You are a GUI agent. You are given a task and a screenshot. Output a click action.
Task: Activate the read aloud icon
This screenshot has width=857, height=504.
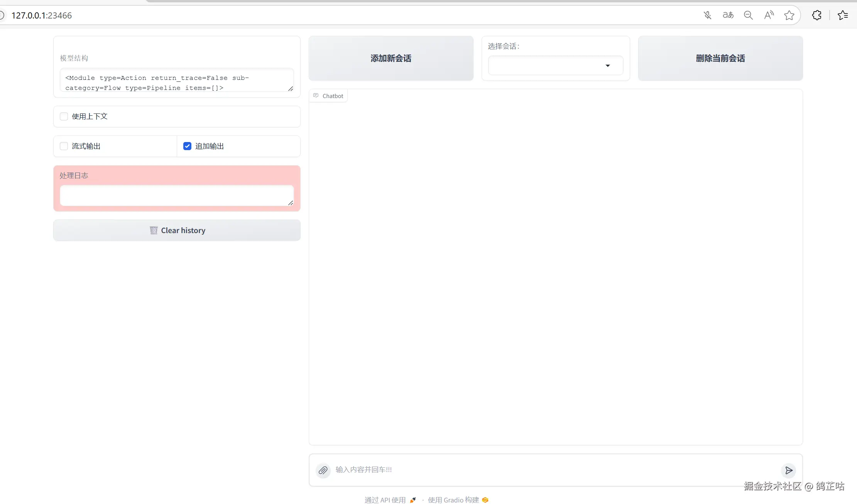pos(769,15)
